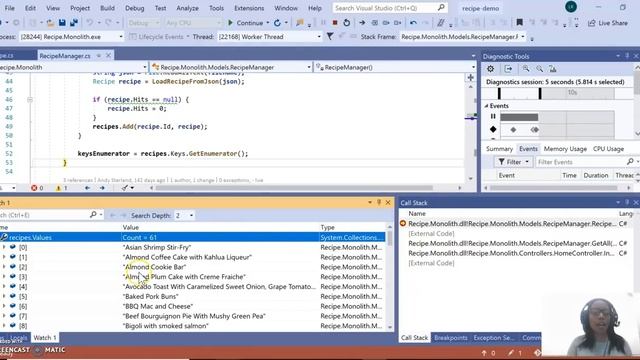
Task: Open the Exception Settings tab
Action: pos(493,338)
